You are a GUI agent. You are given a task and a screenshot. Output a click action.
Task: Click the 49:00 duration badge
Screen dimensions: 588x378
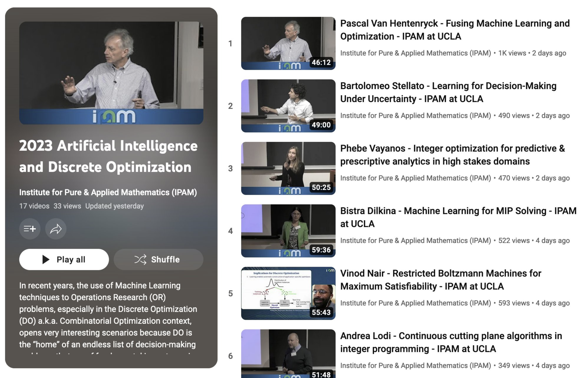pos(321,125)
